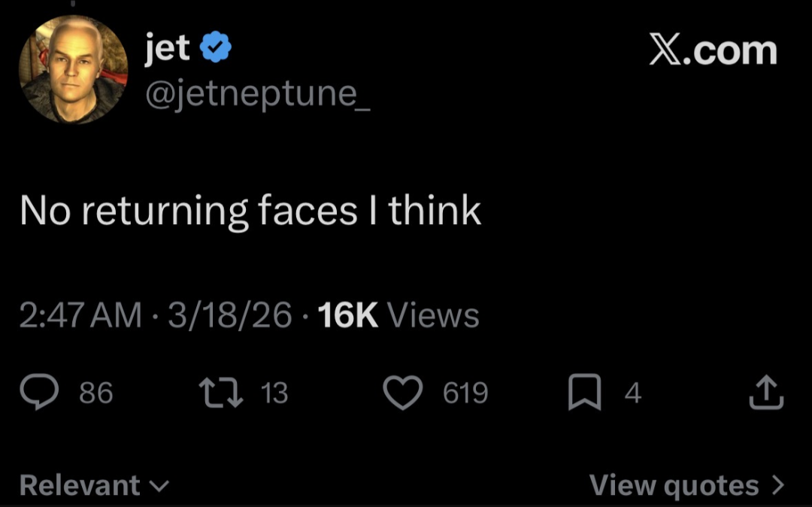This screenshot has width=812, height=507.
Task: Open the 16K Views analytics
Action: 398,315
